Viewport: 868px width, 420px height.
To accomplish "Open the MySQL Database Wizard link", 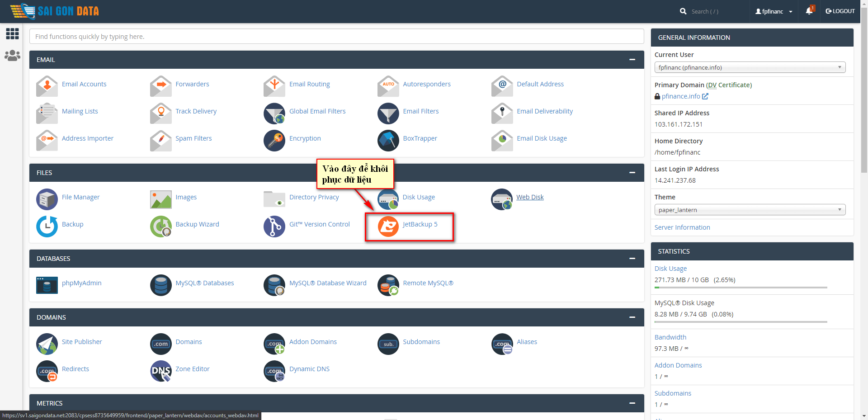I will point(328,283).
